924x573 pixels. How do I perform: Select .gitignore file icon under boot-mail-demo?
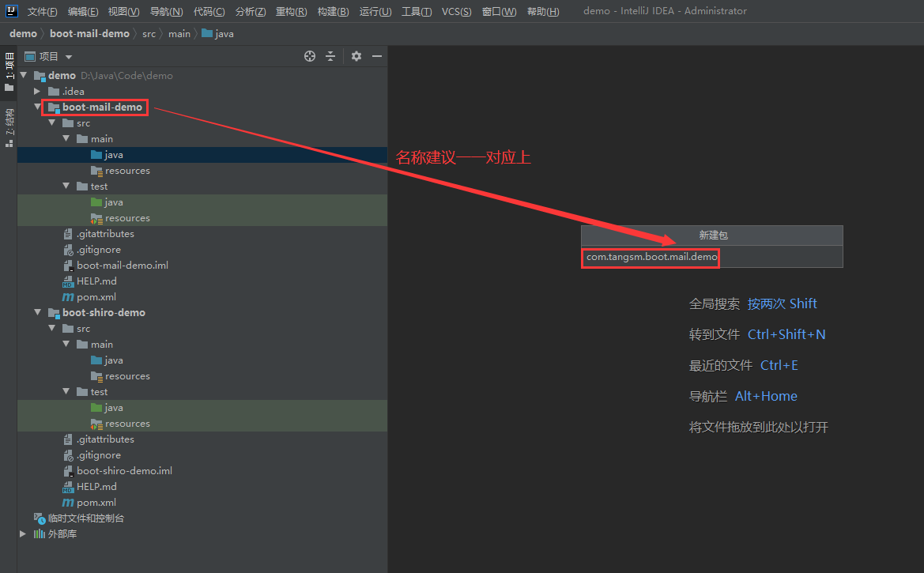(x=68, y=250)
